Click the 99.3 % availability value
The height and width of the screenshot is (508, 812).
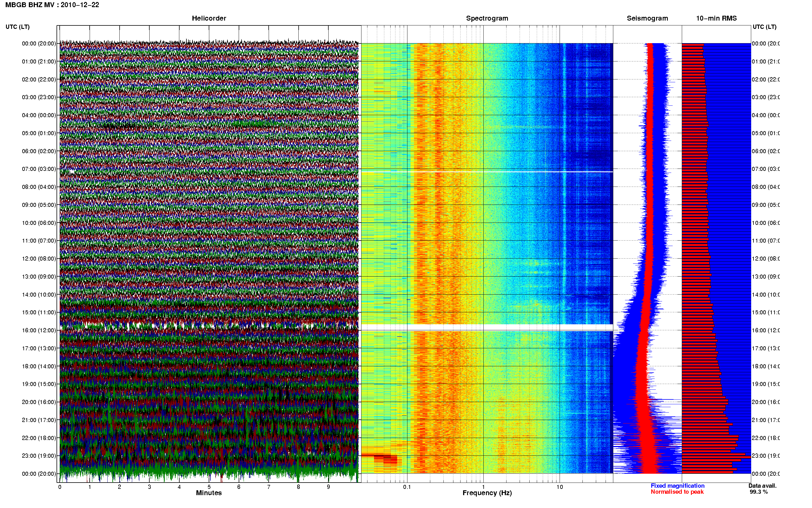[x=759, y=492]
